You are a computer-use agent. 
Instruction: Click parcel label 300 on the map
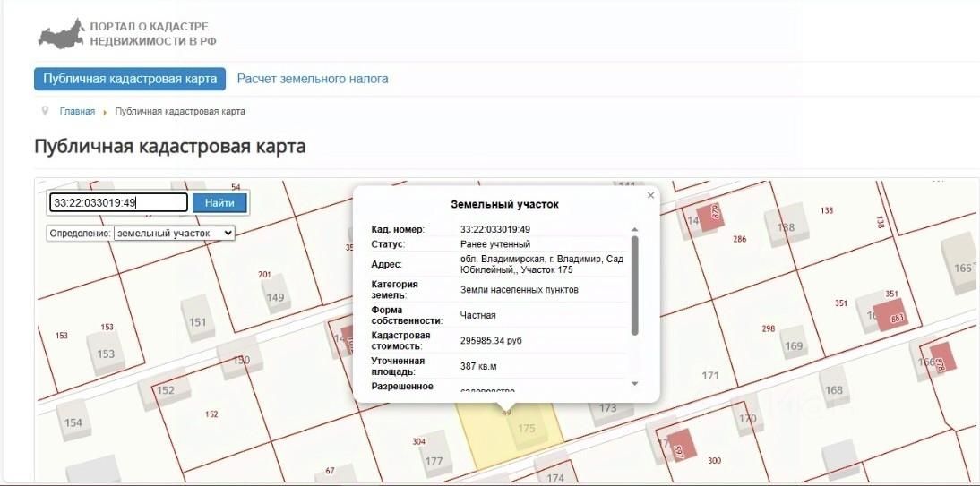(x=714, y=461)
